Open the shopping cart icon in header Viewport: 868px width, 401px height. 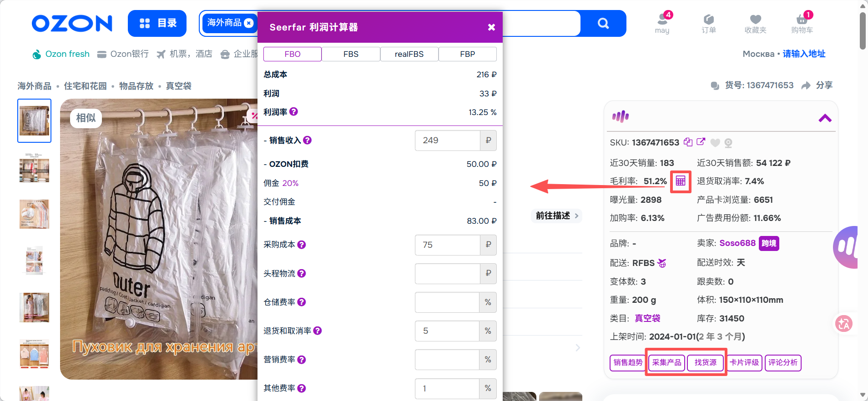802,20
